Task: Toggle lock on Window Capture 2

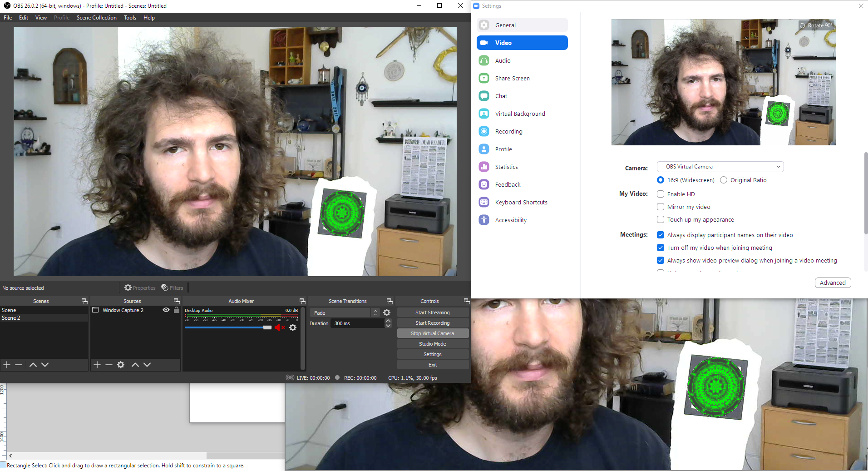Action: pos(177,310)
